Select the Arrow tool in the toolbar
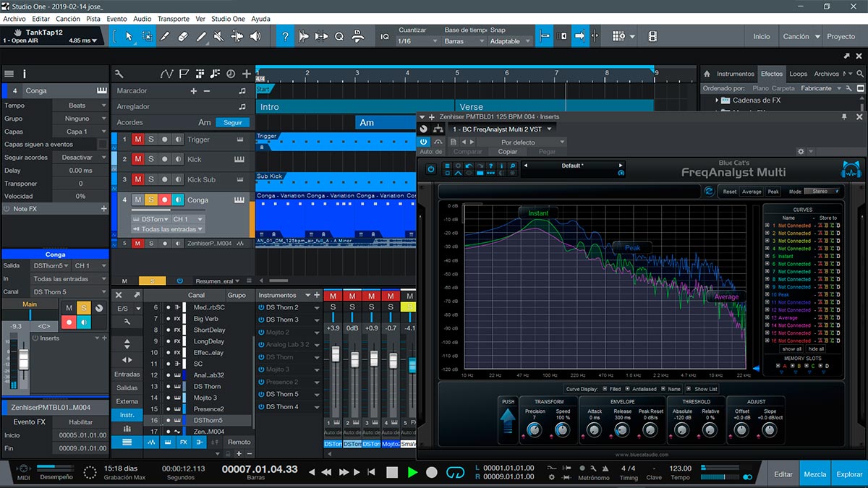This screenshot has height=488, width=868. click(129, 35)
